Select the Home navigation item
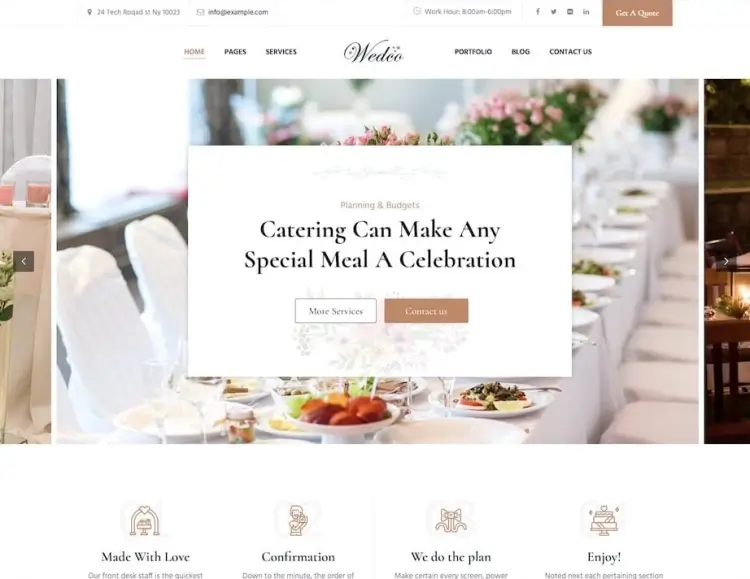Image resolution: width=750 pixels, height=579 pixels. click(x=194, y=52)
